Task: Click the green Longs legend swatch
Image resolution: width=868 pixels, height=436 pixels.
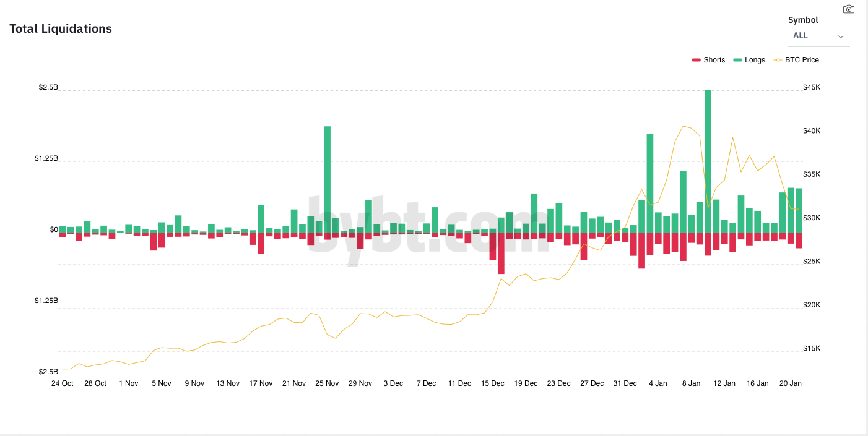Action: [737, 60]
